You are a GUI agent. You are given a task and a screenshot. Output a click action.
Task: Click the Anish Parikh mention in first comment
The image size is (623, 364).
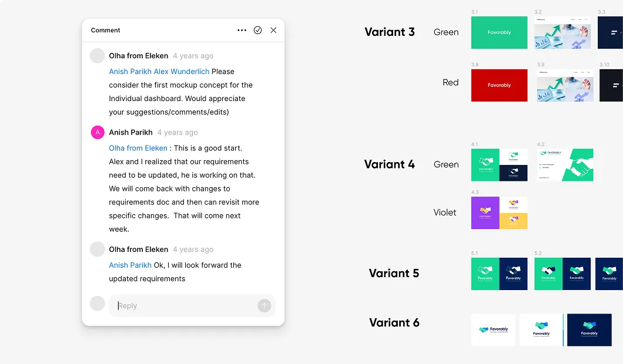click(130, 72)
